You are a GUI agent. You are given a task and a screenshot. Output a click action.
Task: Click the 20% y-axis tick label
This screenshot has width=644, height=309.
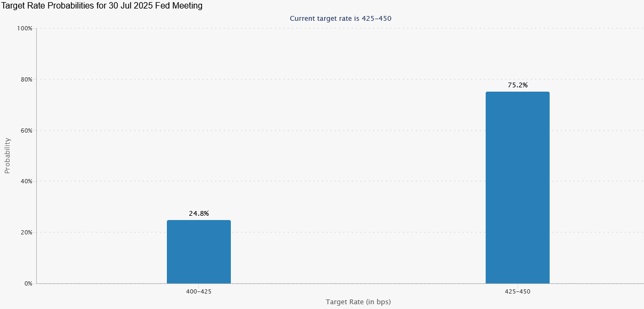pyautogui.click(x=26, y=232)
